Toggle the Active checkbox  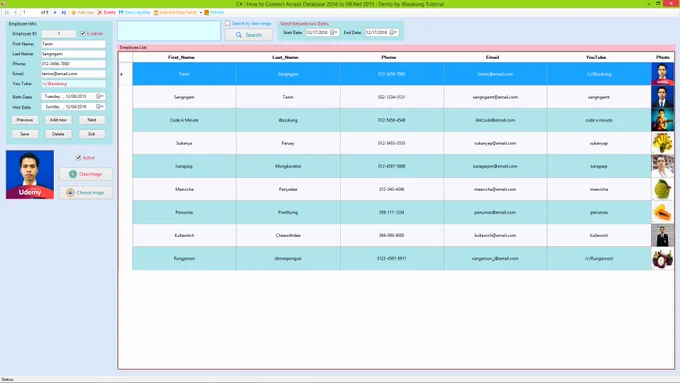pos(78,158)
